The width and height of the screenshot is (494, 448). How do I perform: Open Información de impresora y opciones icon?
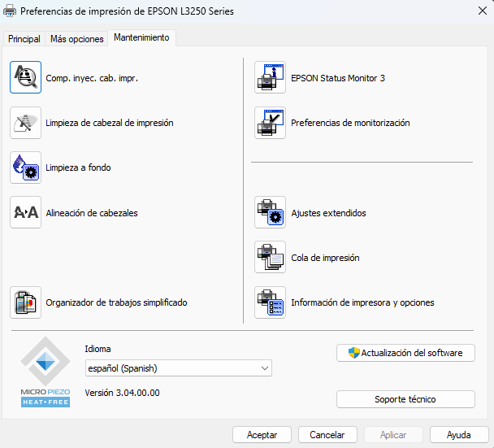(271, 302)
